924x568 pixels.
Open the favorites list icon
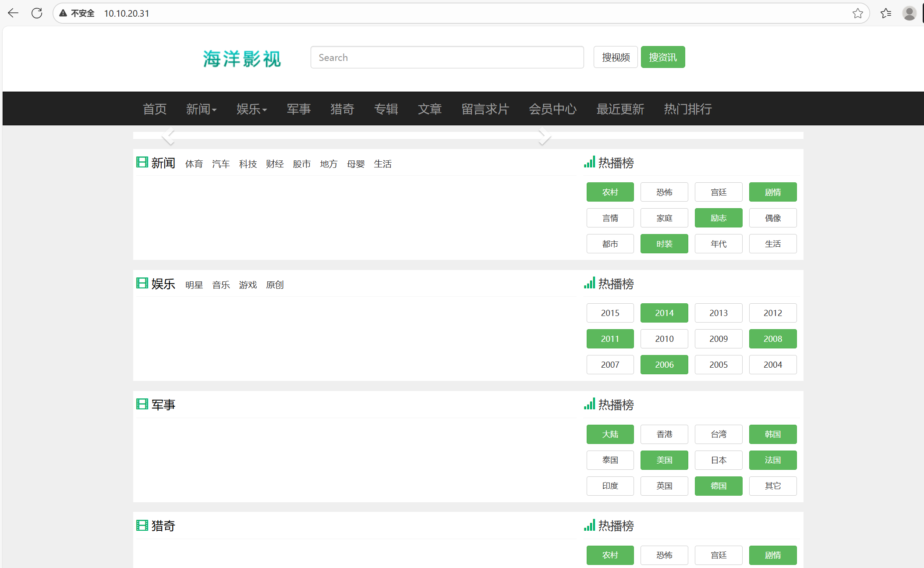pyautogui.click(x=885, y=13)
